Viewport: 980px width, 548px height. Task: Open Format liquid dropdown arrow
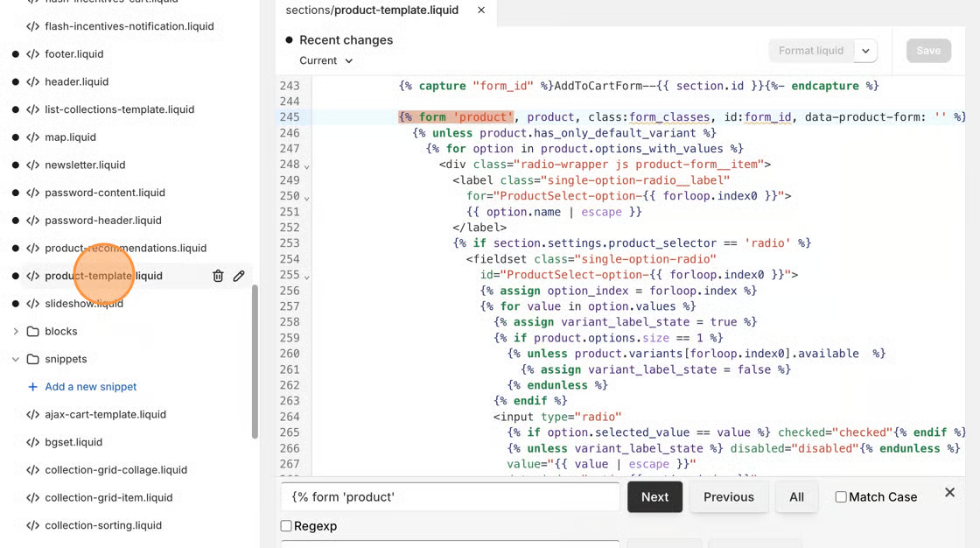pyautogui.click(x=864, y=51)
